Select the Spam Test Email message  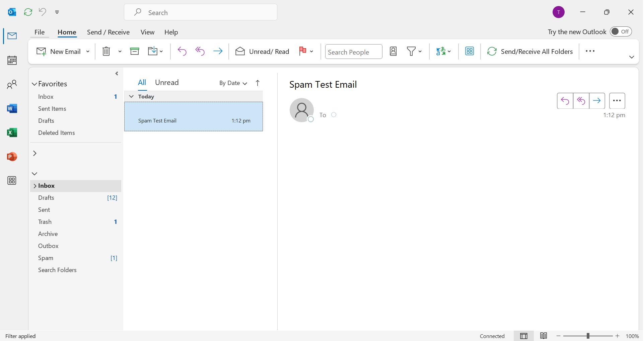click(194, 116)
